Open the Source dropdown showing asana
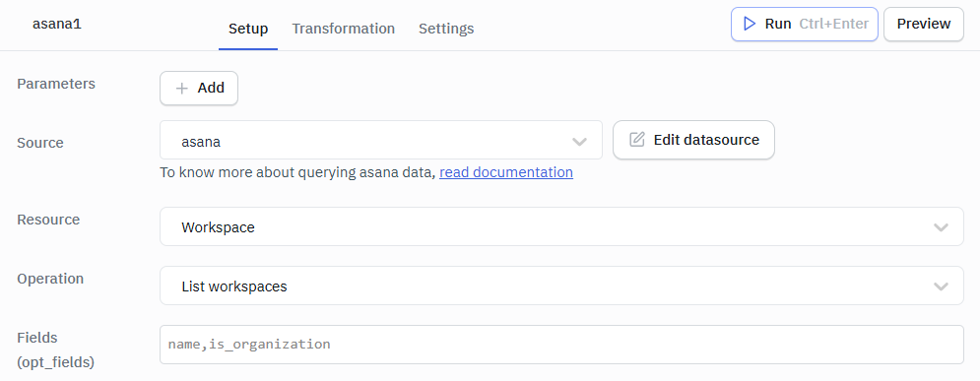Screen dimensions: 980x381 (380, 141)
